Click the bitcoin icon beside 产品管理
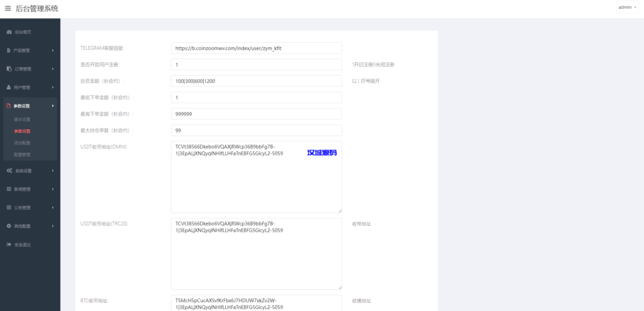644x311 pixels. coord(9,50)
